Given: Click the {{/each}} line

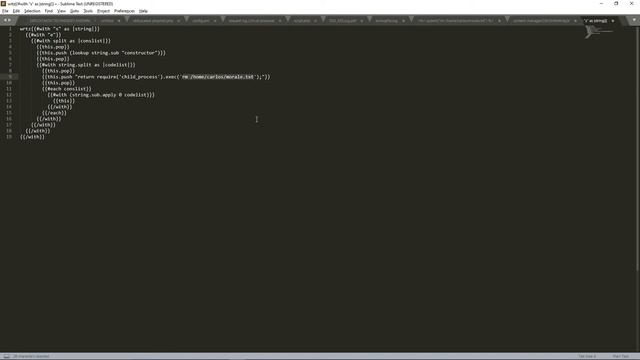Looking at the screenshot, I should click(54, 113).
